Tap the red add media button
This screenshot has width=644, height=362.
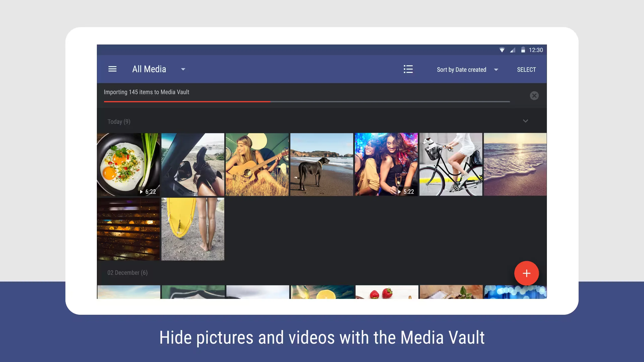(x=526, y=273)
